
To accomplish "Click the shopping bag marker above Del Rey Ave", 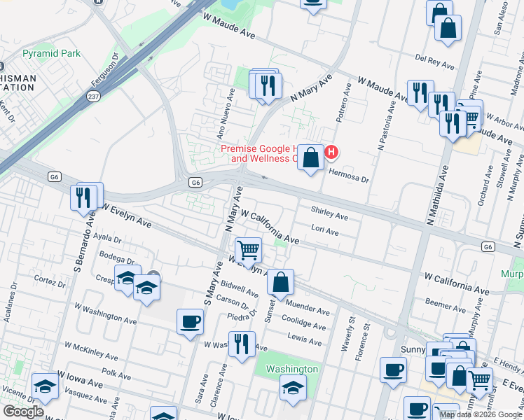I will 448,29.
